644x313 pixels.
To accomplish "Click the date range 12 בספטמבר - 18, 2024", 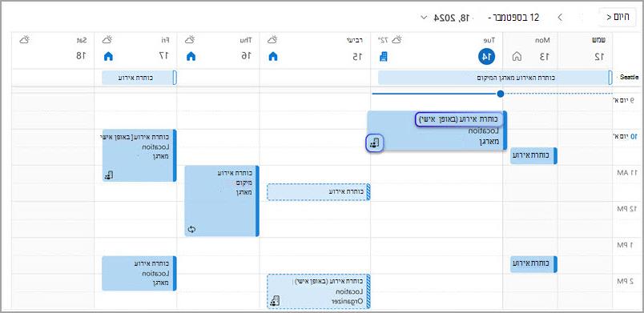I will click(x=486, y=18).
